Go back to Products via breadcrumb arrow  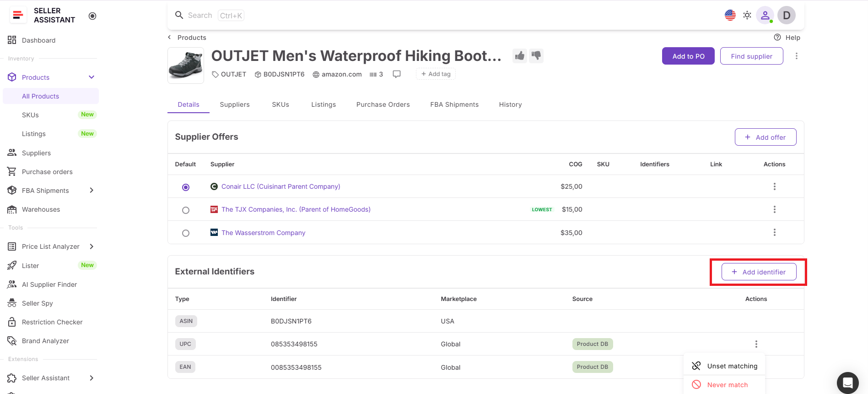coord(169,38)
